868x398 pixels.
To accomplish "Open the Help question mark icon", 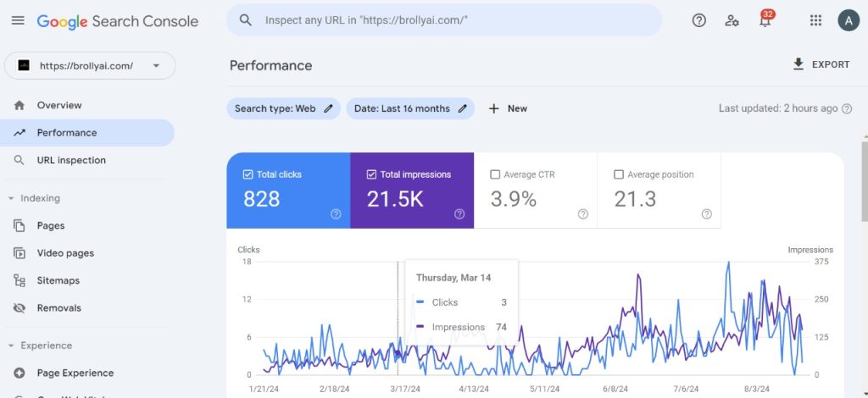I will (699, 20).
